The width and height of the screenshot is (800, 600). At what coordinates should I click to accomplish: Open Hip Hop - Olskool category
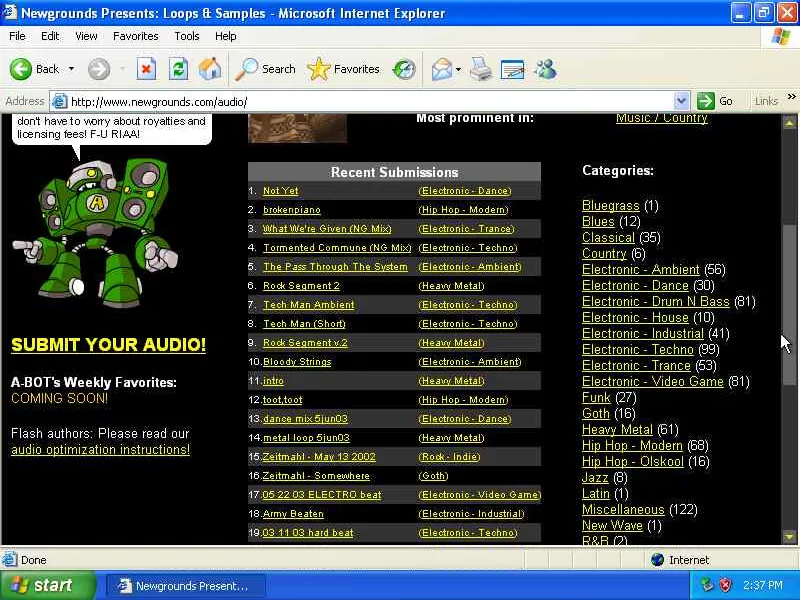633,462
